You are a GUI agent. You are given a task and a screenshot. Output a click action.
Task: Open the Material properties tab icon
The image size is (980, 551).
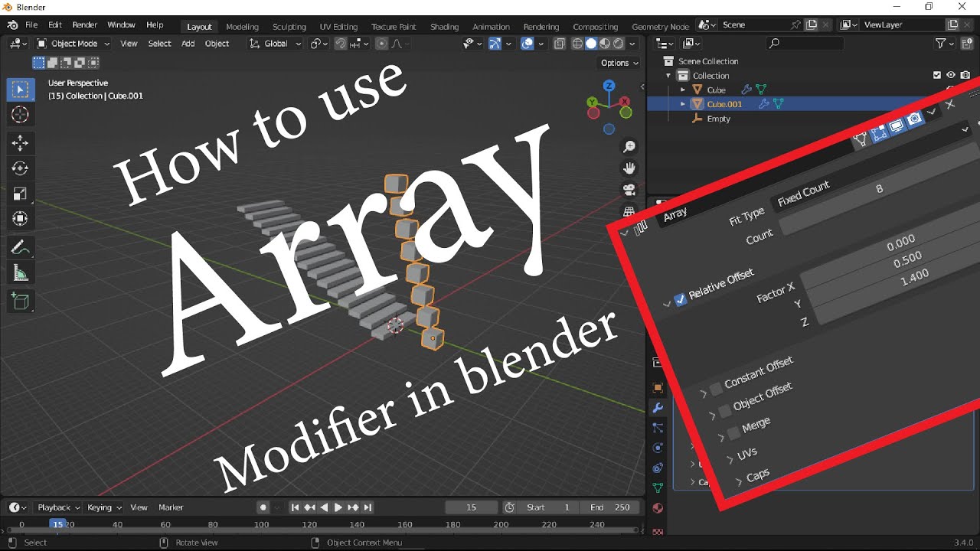point(657,508)
